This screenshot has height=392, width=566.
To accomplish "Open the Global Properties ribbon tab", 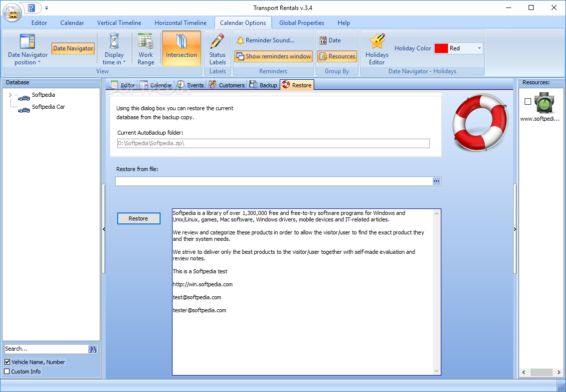I will click(302, 23).
